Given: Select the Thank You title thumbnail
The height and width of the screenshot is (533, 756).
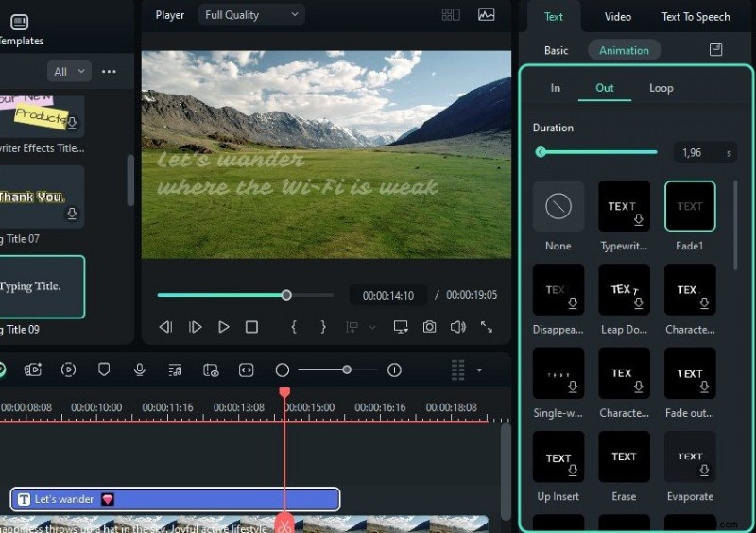Looking at the screenshot, I should tap(42, 197).
